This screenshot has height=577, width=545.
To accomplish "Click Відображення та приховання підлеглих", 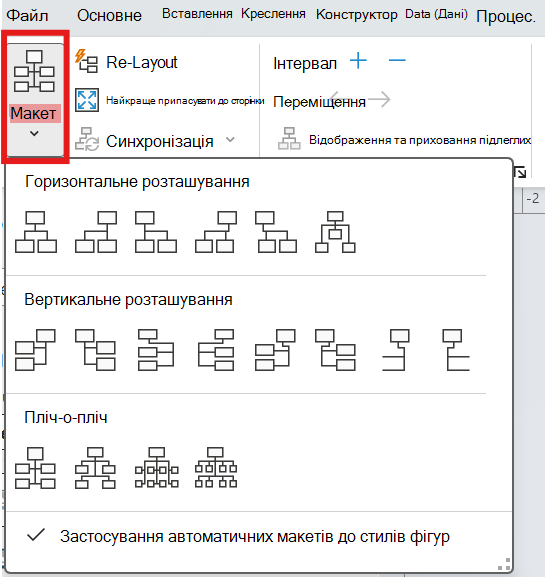I will [420, 140].
